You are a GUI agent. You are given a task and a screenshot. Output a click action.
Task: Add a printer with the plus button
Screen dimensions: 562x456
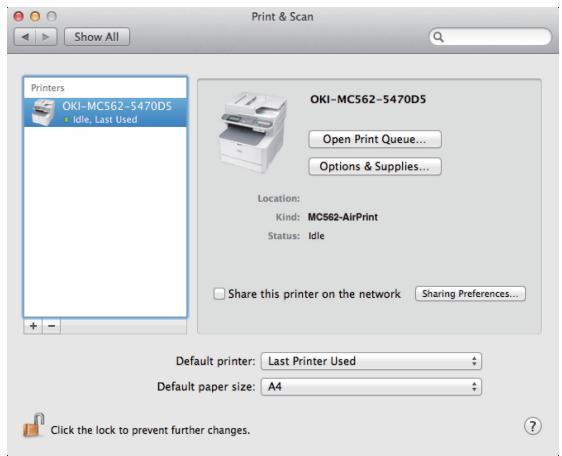pos(33,326)
